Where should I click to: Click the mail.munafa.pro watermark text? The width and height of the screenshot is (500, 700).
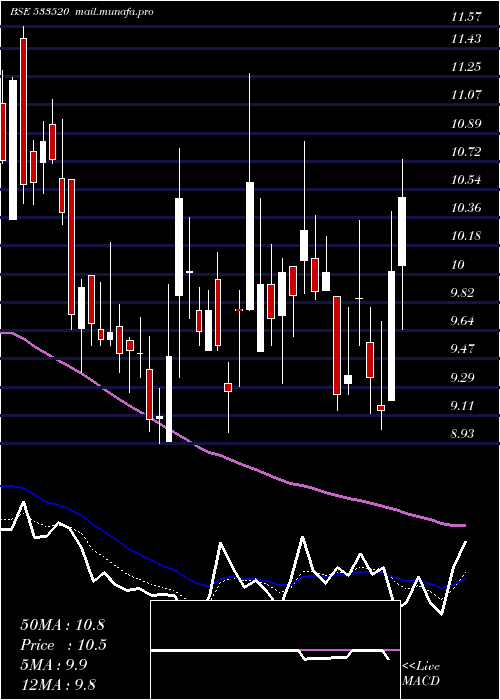pyautogui.click(x=113, y=12)
